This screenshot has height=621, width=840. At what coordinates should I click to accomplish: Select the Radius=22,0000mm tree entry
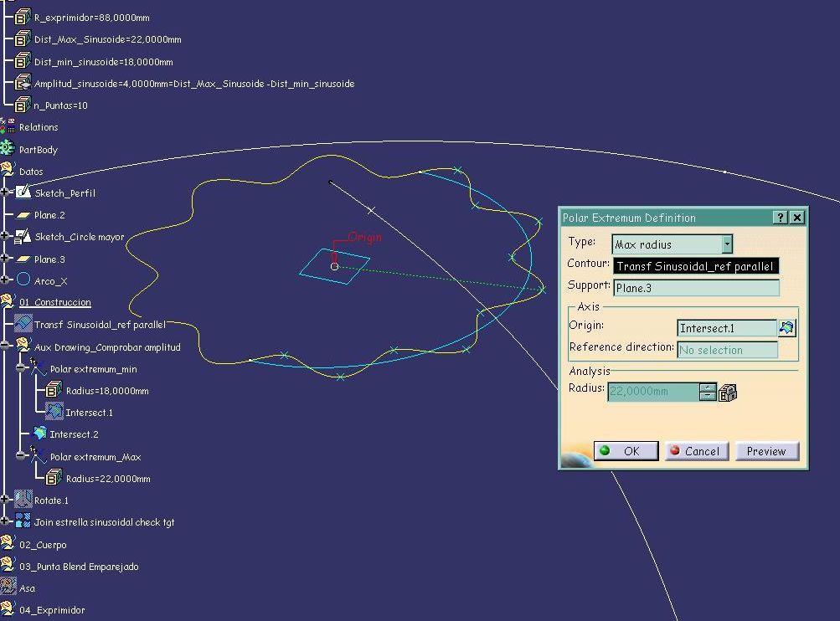click(x=108, y=479)
